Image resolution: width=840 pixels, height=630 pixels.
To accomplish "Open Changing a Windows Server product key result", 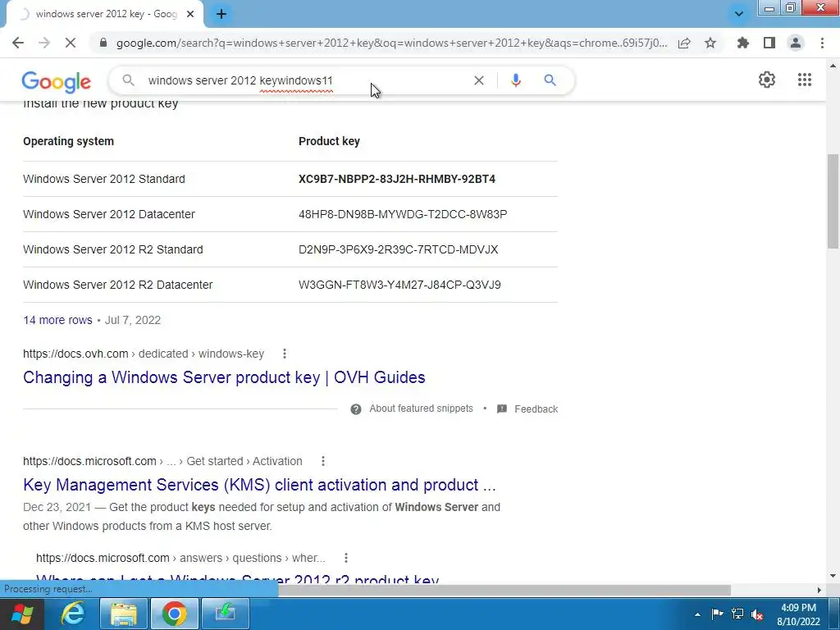I will 224,377.
